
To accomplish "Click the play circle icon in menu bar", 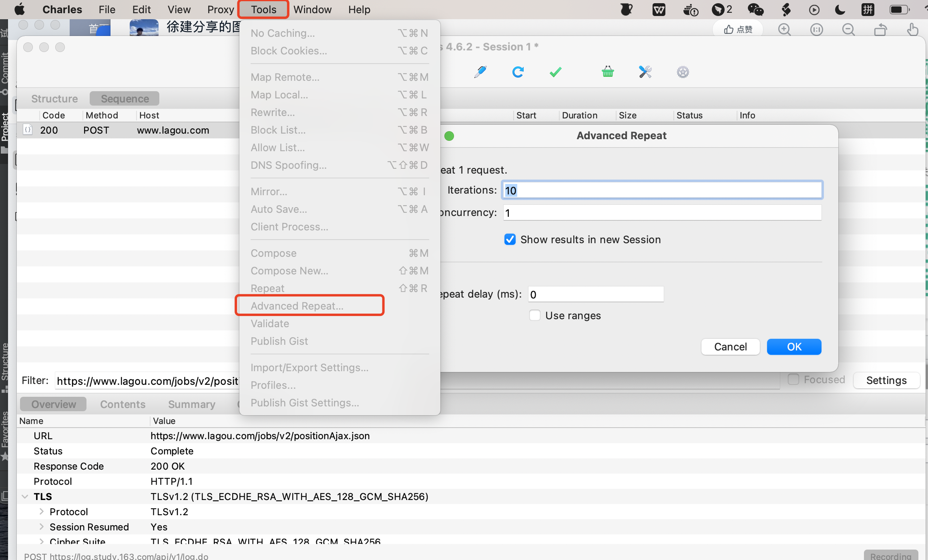I will tap(814, 9).
